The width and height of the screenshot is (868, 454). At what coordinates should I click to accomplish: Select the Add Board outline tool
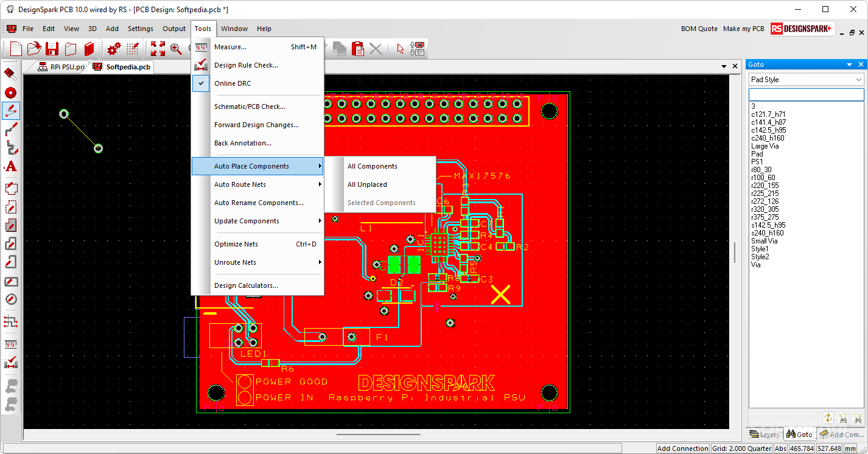click(x=10, y=189)
